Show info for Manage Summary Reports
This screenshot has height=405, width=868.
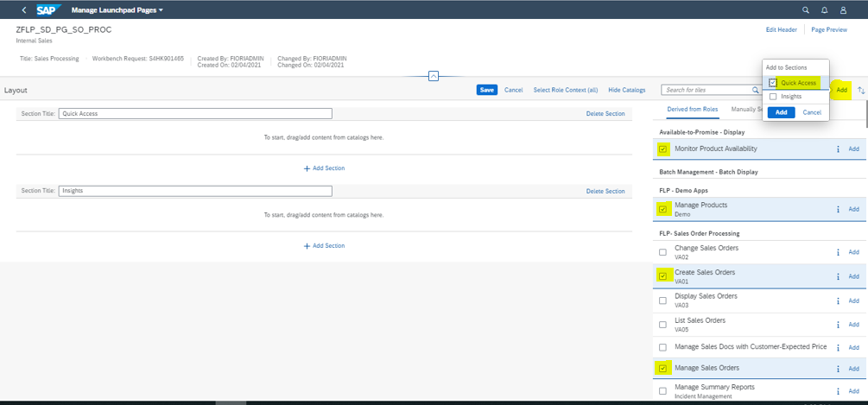coord(838,391)
